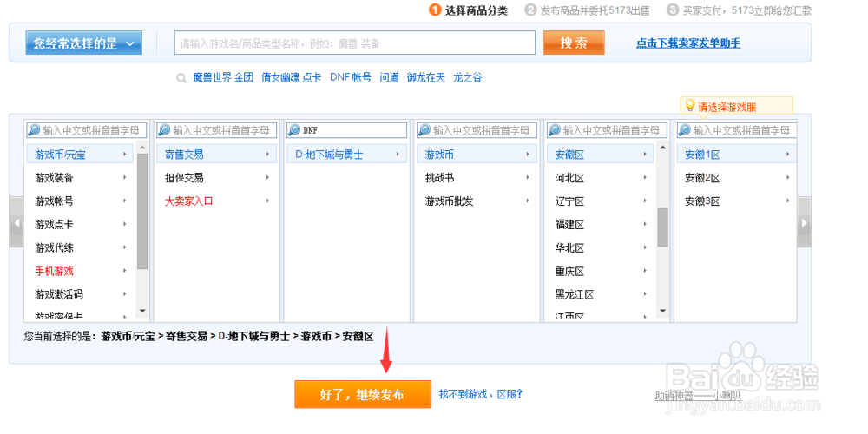The height and width of the screenshot is (434, 868).
Task: Select 龙之谷 quick search link
Action: tap(467, 77)
